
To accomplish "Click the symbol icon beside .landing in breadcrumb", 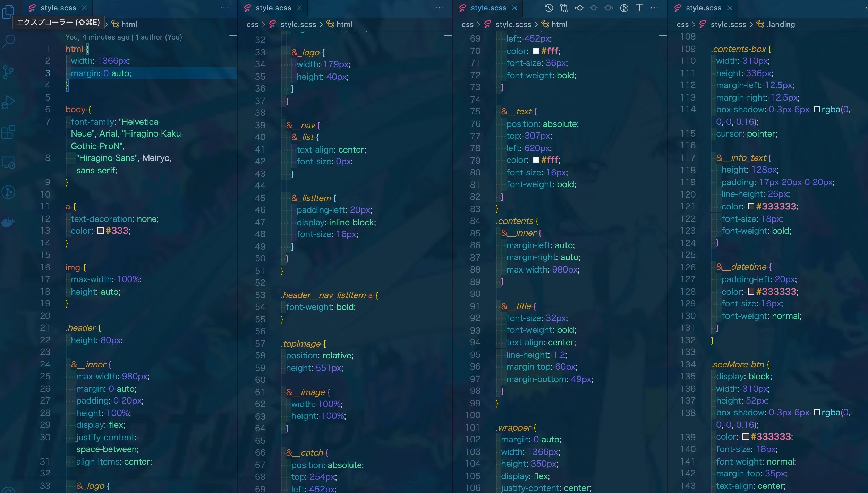I will [760, 24].
